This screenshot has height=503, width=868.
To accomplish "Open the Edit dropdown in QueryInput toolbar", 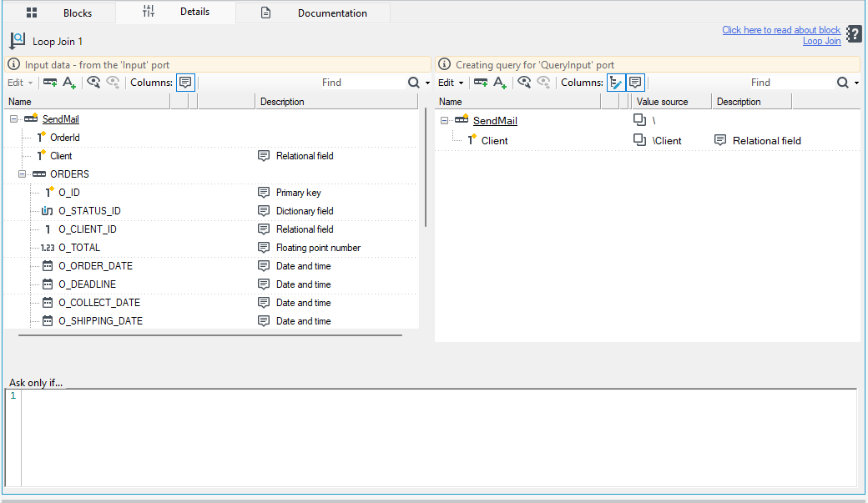I will [451, 83].
